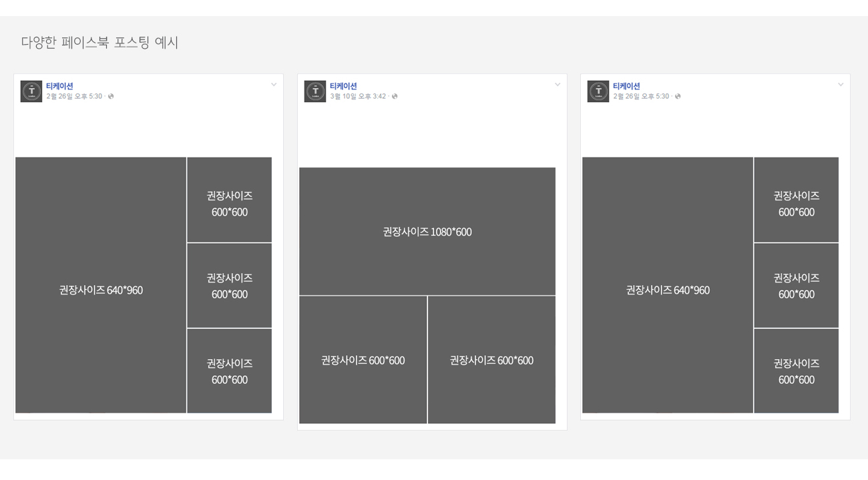The height and width of the screenshot is (480, 868).
Task: Click the 3월 10일 오후 3:42 timestamp
Action: tap(358, 97)
